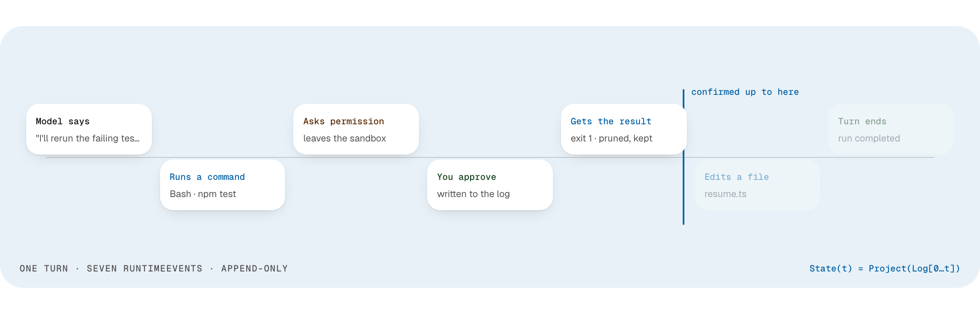Image resolution: width=980 pixels, height=314 pixels.
Task: Click the SEVEN RUNTIMEEVENTS footer text
Action: (145, 269)
